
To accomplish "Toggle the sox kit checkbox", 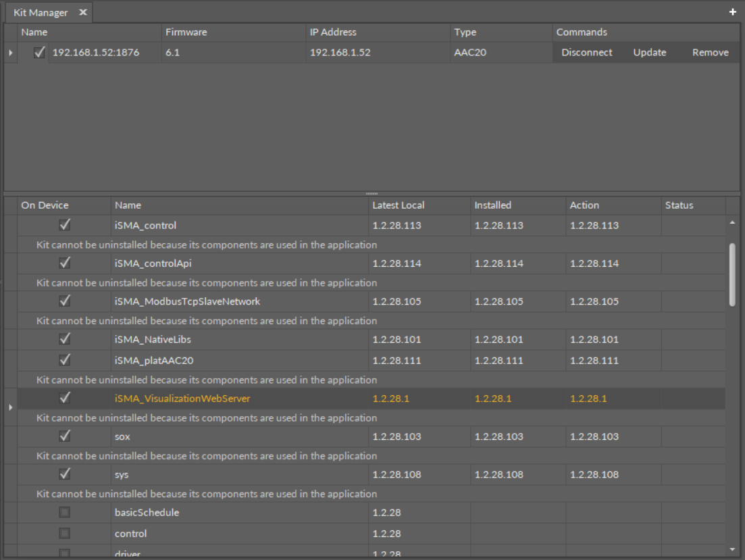I will (x=65, y=436).
